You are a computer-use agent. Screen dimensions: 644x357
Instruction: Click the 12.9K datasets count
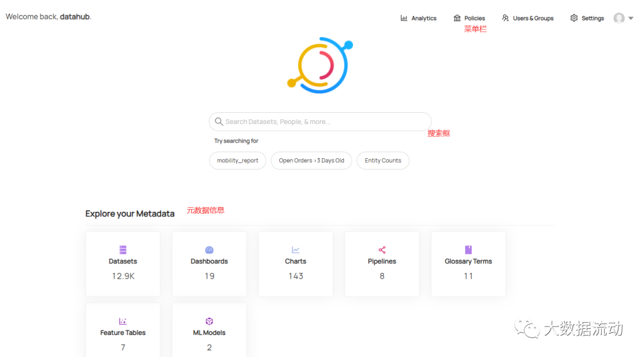123,276
